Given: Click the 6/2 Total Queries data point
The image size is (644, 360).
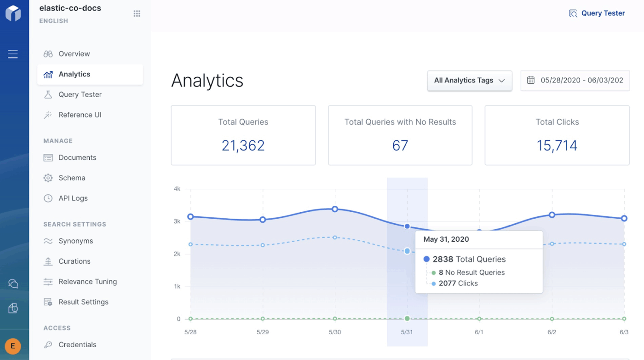Looking at the screenshot, I should click(552, 215).
